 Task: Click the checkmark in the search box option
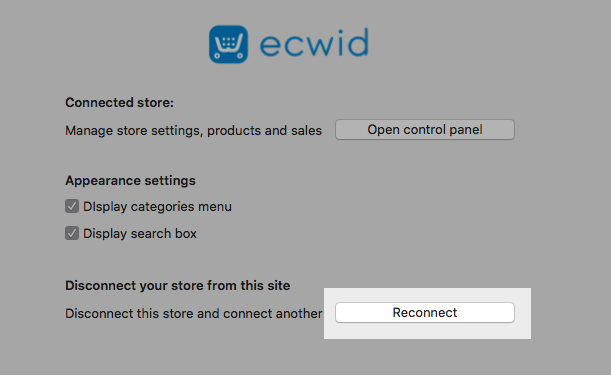(x=72, y=233)
